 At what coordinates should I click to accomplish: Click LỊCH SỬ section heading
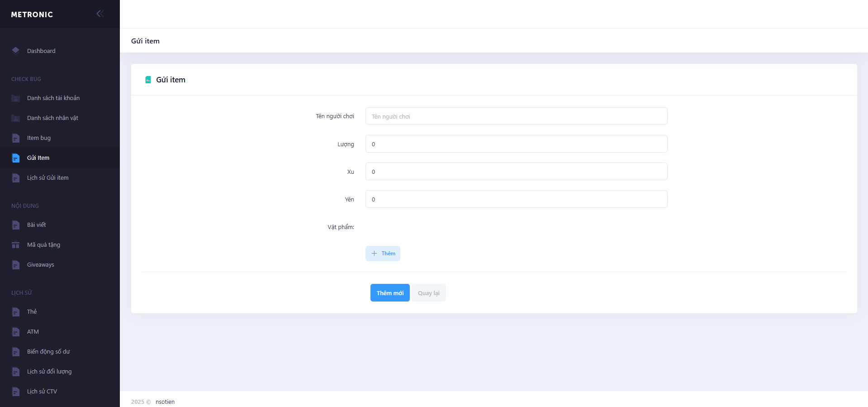pyautogui.click(x=22, y=293)
